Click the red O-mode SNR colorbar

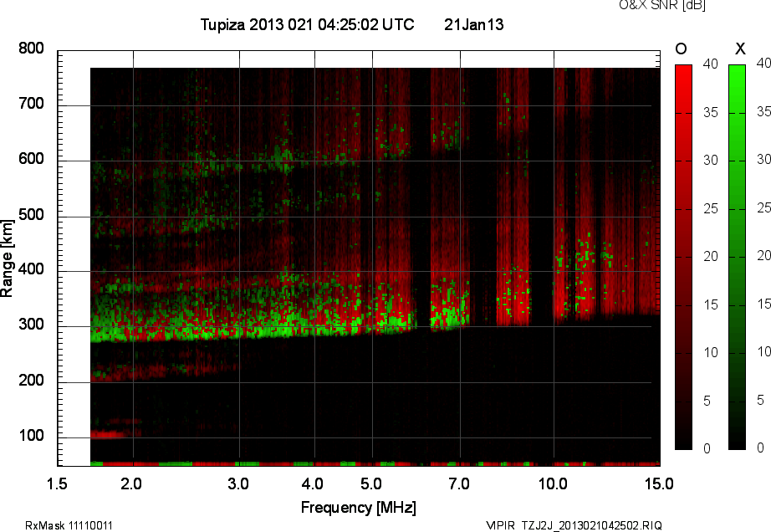tap(683, 256)
